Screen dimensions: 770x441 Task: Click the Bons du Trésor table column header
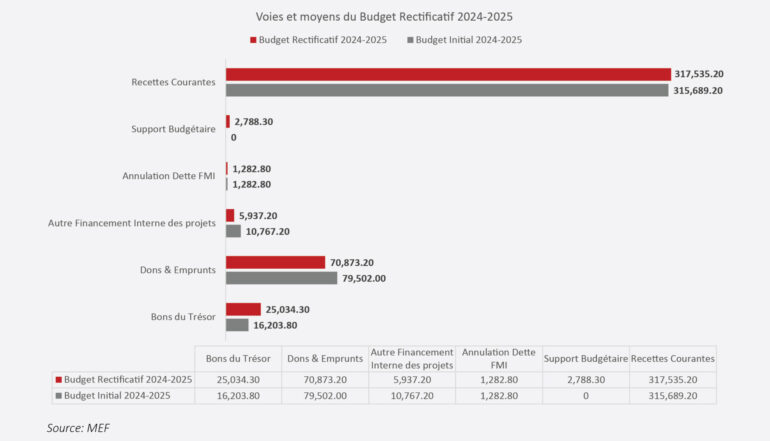tap(232, 358)
